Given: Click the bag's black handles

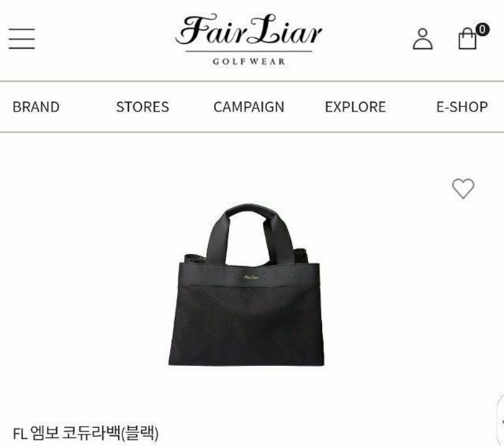Looking at the screenshot, I should pos(249,235).
